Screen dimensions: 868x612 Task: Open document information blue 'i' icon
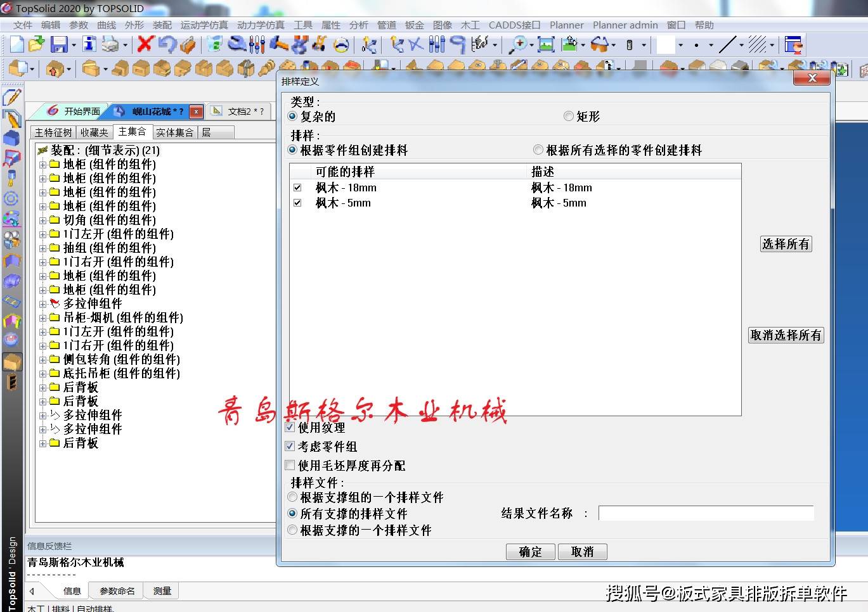coord(89,44)
